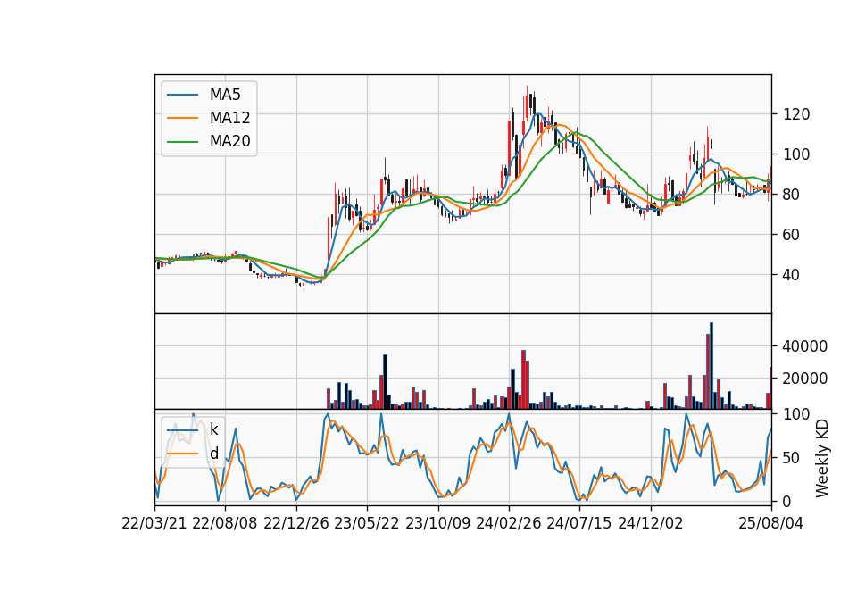The height and width of the screenshot is (616, 857).
Task: Click the Weekly KD axis label
Action: tap(822, 459)
